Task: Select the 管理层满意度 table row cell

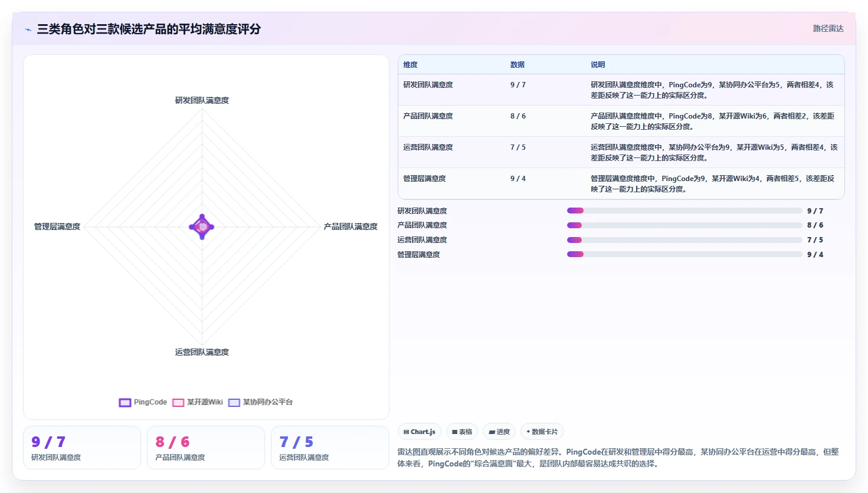Action: (x=424, y=179)
